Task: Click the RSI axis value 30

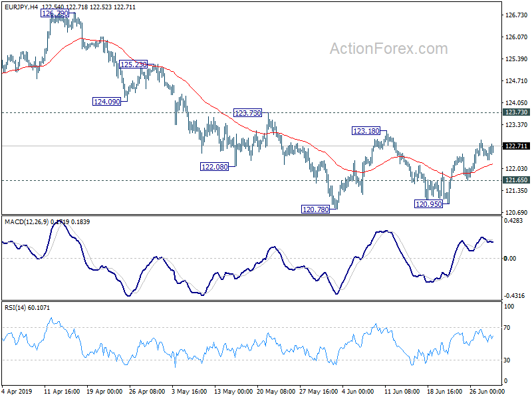Action: coord(507,360)
